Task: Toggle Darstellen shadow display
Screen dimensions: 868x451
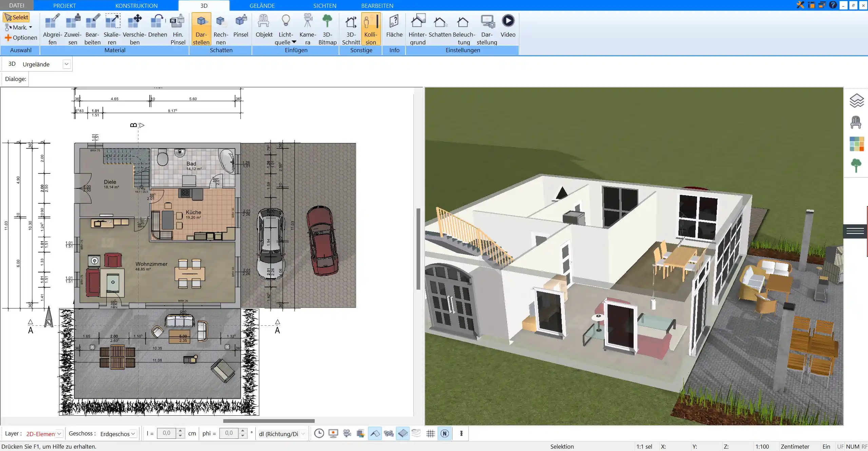Action: pos(201,29)
